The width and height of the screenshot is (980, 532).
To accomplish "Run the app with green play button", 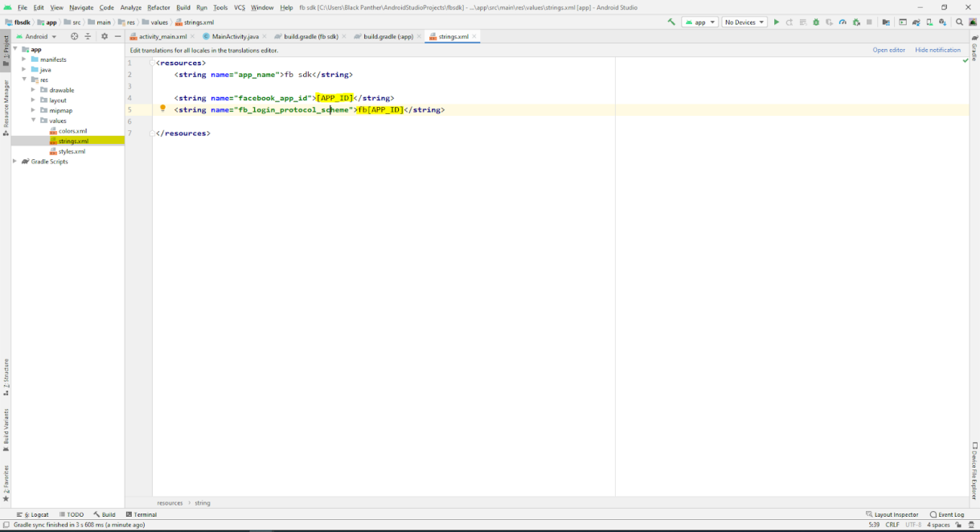I will pos(776,23).
